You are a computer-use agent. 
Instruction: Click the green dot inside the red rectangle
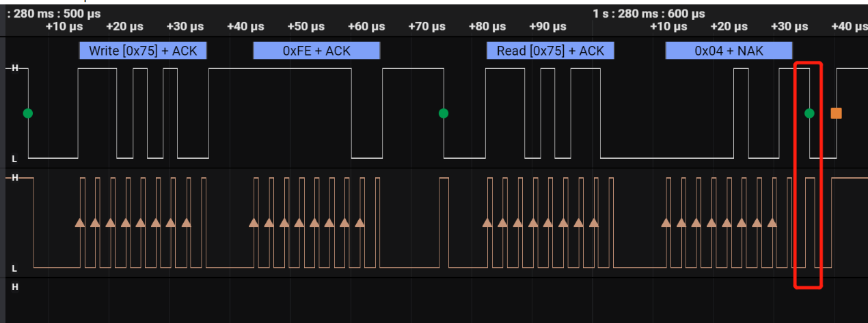click(809, 113)
